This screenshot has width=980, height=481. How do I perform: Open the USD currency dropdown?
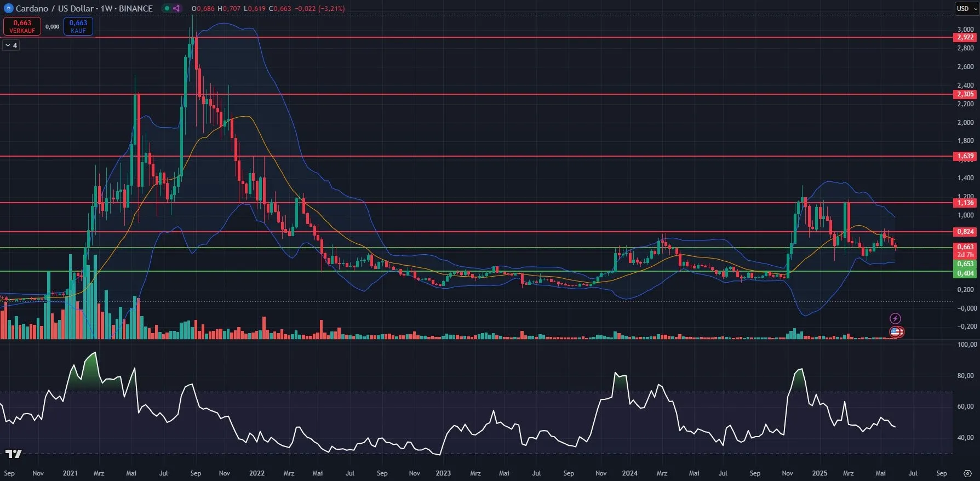click(x=966, y=8)
